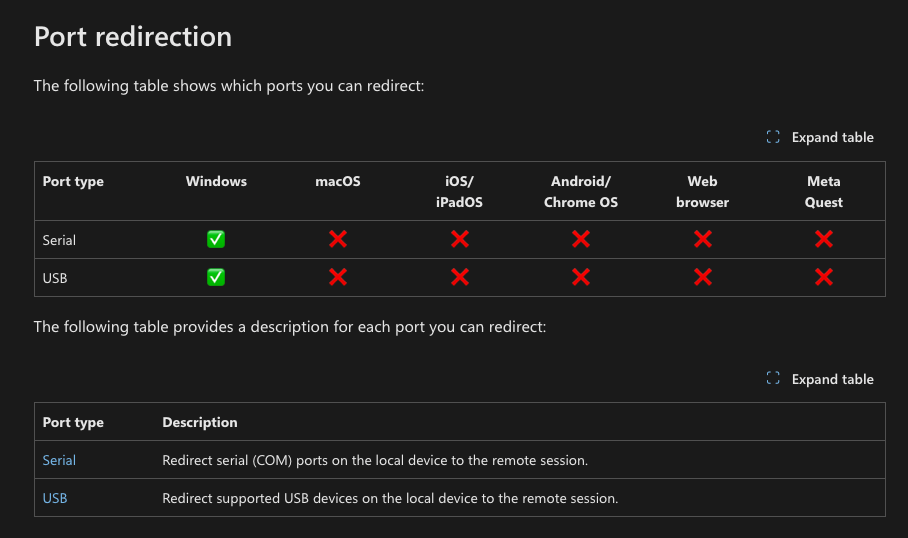Click the Meta Quest column header
Viewport: 908px width, 538px height.
[823, 192]
